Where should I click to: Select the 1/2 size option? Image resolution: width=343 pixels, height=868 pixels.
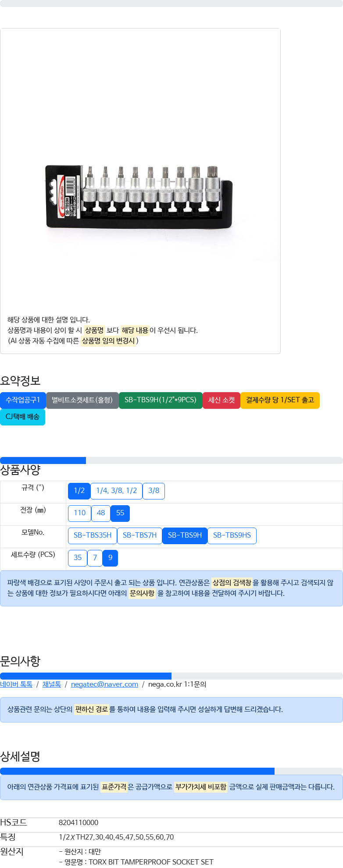[x=79, y=491]
